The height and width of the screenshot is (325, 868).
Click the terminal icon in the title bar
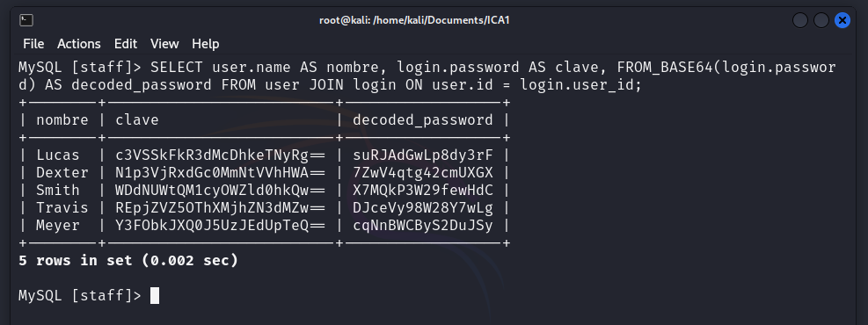tap(26, 20)
